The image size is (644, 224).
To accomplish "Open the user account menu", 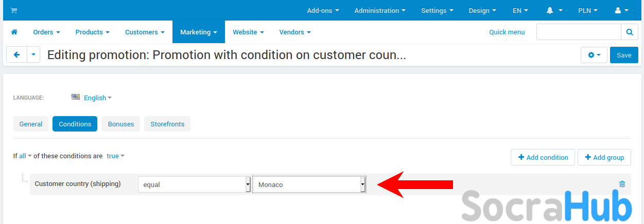I will pos(621,10).
